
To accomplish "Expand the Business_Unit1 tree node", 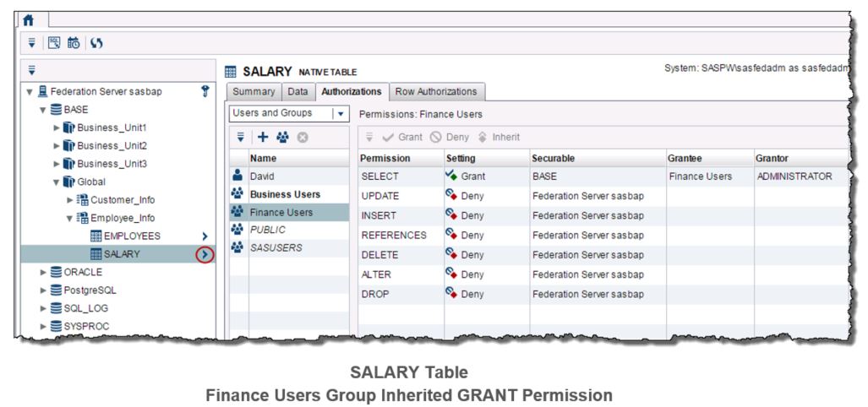I will click(57, 128).
